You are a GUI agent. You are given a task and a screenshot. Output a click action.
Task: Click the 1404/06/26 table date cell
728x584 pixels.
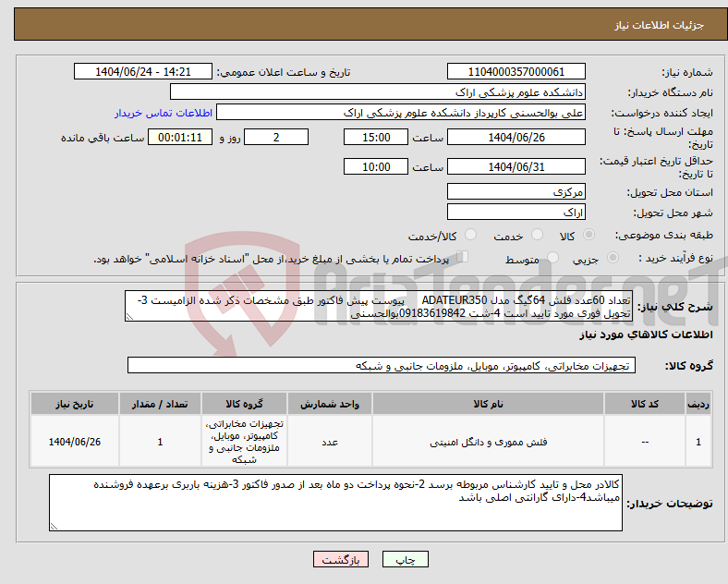(x=75, y=442)
